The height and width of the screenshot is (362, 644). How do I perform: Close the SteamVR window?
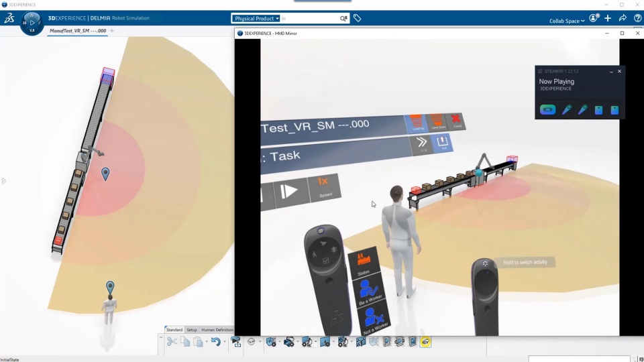[619, 72]
